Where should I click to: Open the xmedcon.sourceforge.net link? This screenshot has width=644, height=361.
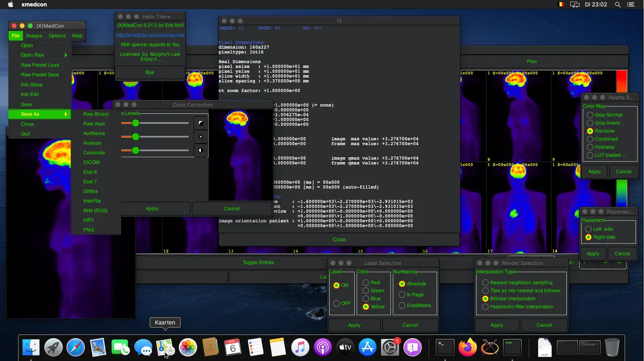(150, 35)
